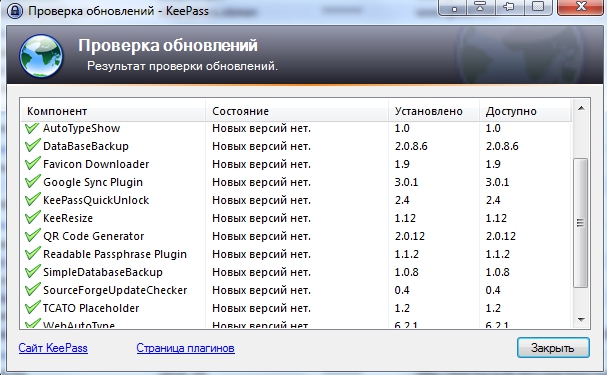Click the status text in the KeeResize row
Viewport: 607px width, 375px height.
pos(261,218)
